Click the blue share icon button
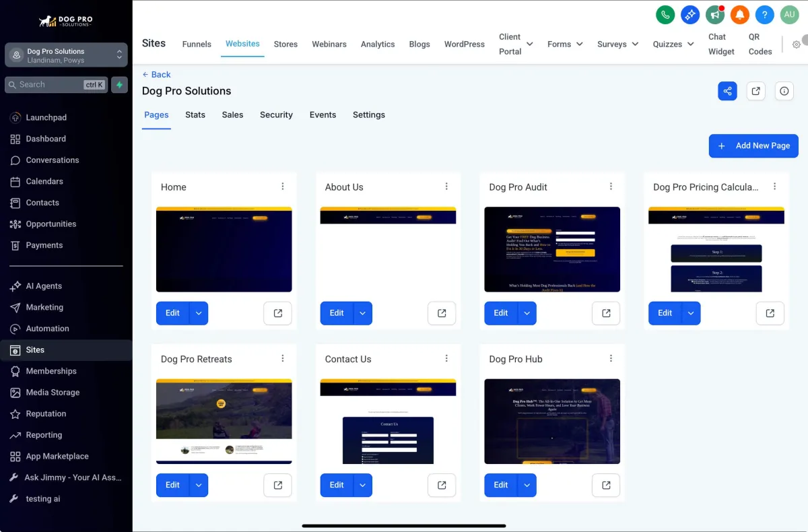This screenshot has height=532, width=808. pyautogui.click(x=727, y=91)
